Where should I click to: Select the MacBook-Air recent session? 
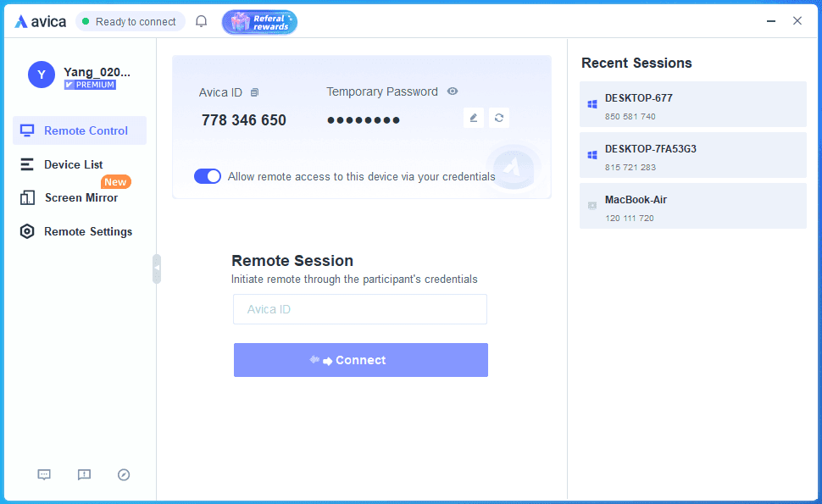(x=692, y=207)
